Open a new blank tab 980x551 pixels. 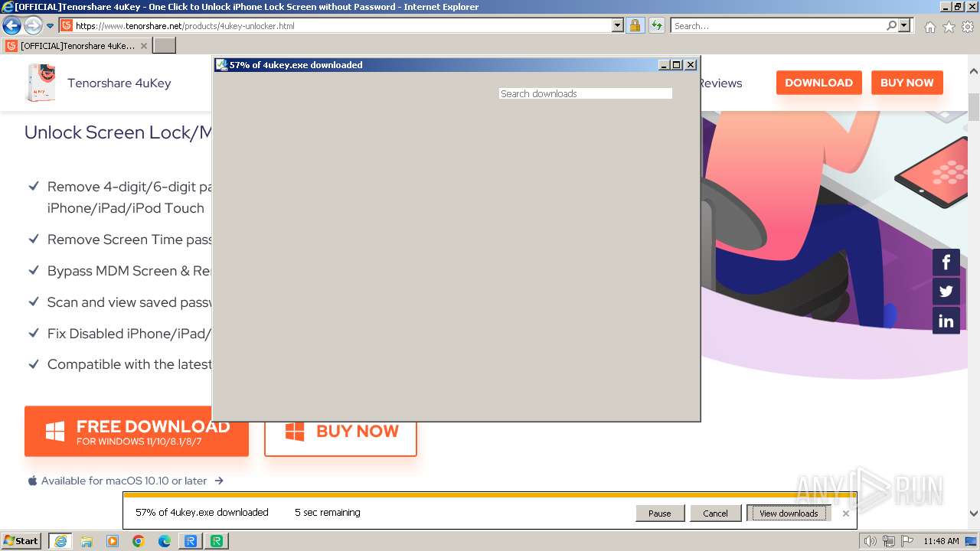click(165, 46)
